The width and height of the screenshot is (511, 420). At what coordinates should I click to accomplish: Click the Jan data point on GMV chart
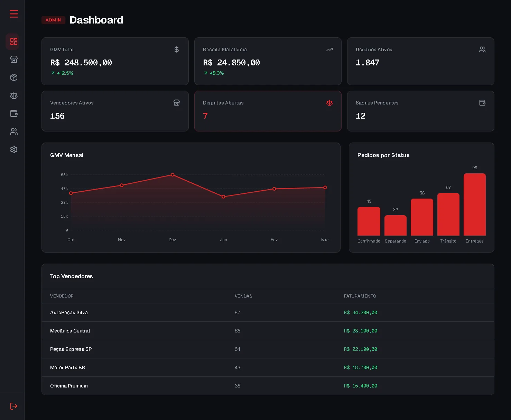coord(223,197)
